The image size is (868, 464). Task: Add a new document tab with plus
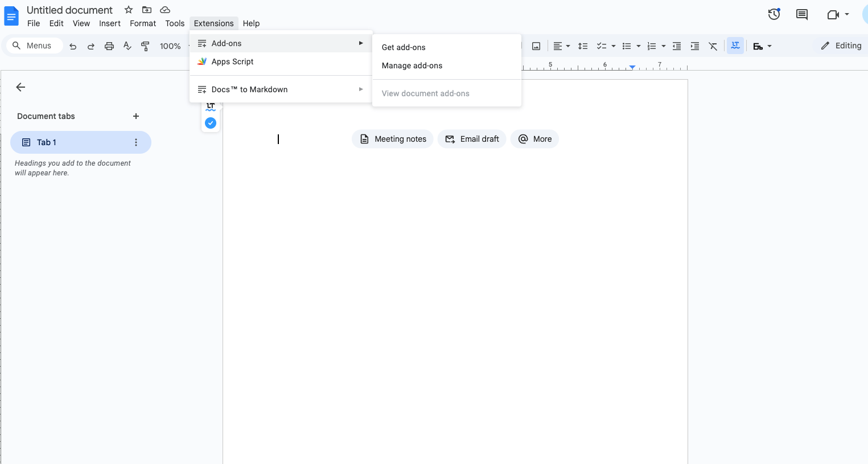tap(136, 116)
